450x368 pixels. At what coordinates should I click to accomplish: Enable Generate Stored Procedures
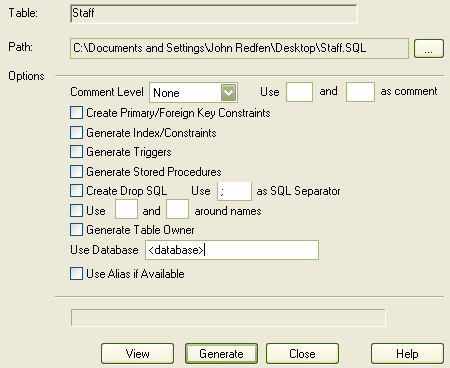point(76,172)
